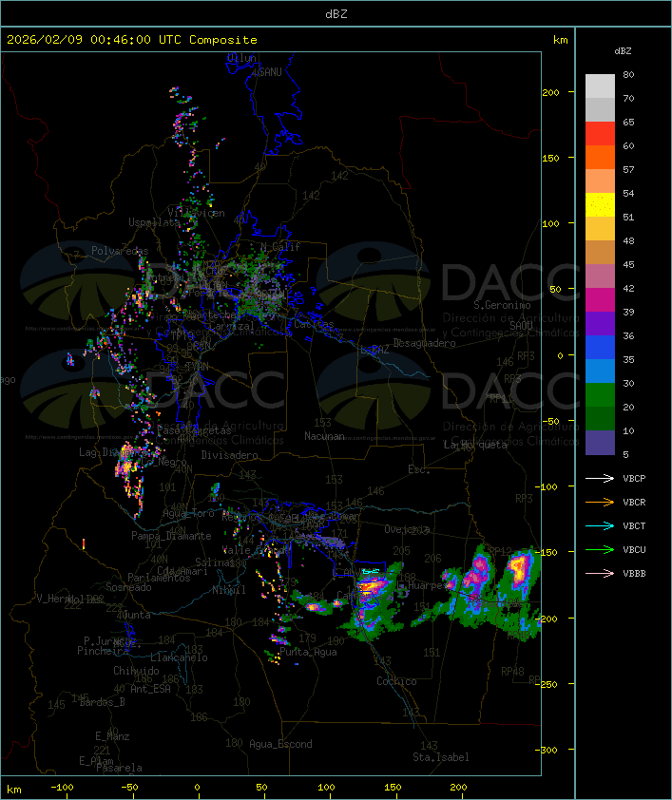Pick the magenta 39-42 dBZ legend color
The width and height of the screenshot is (672, 800).
[x=600, y=300]
